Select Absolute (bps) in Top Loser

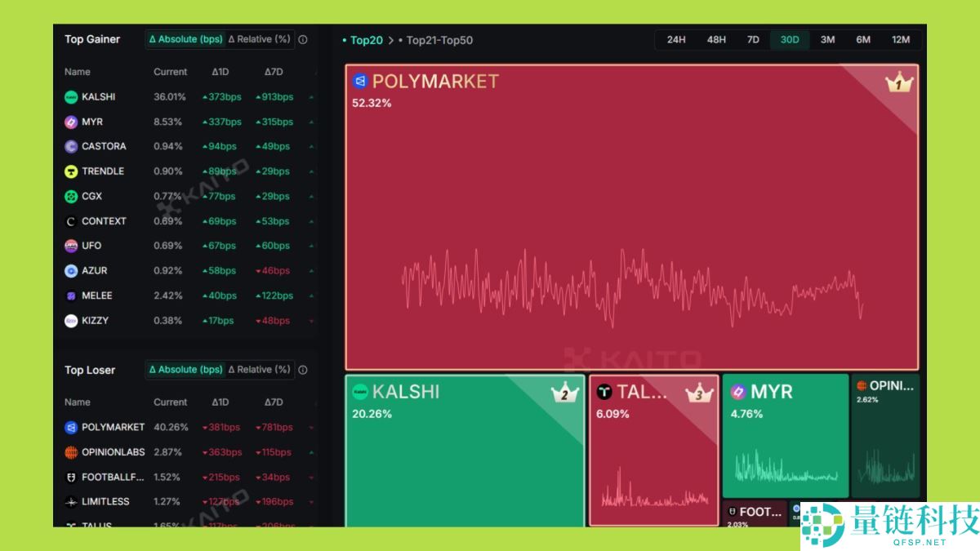click(185, 370)
